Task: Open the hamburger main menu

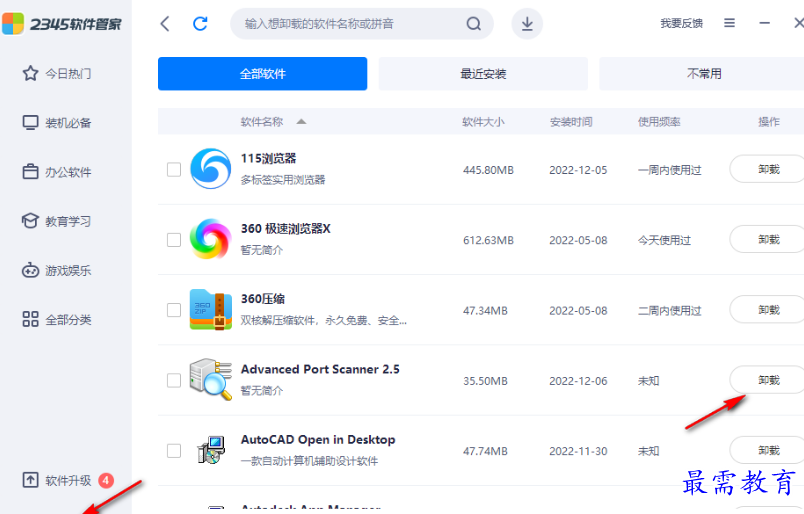Action: click(729, 23)
